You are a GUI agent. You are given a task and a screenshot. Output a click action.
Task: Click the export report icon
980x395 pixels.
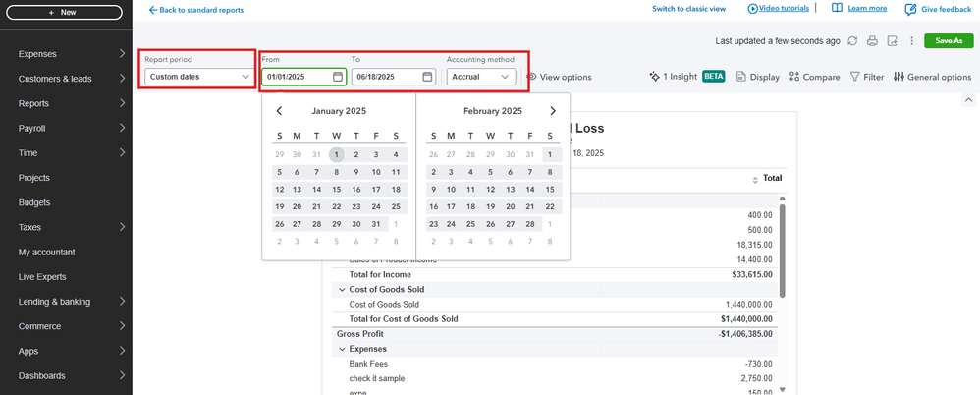[892, 41]
